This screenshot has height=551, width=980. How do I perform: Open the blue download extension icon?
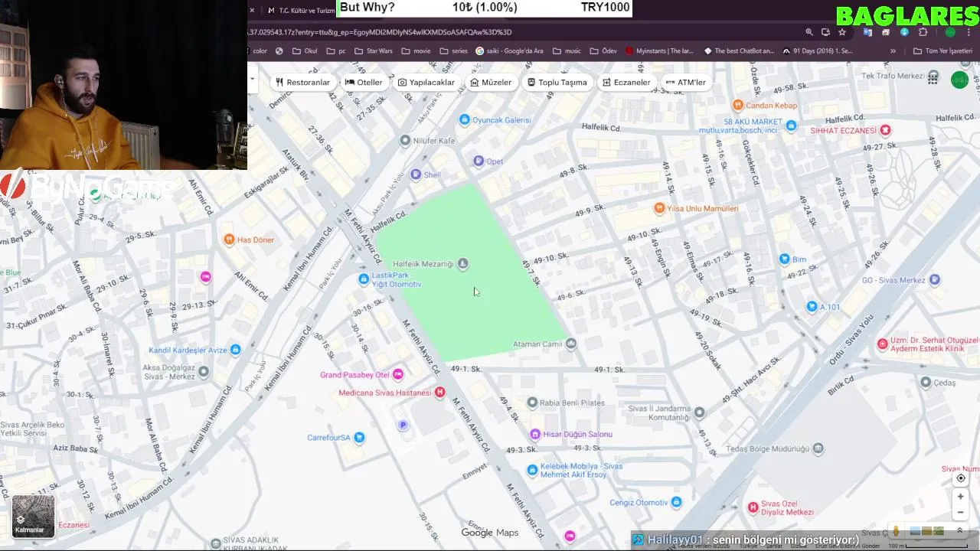[904, 32]
